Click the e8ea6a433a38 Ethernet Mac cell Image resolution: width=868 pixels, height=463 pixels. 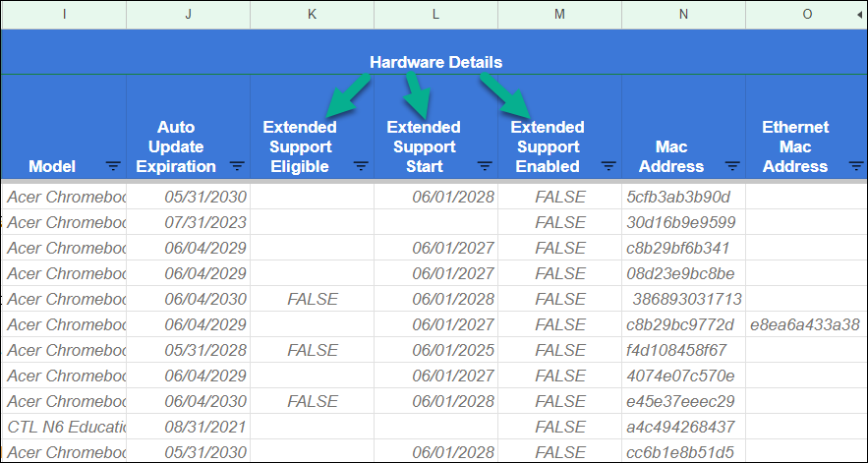804,324
